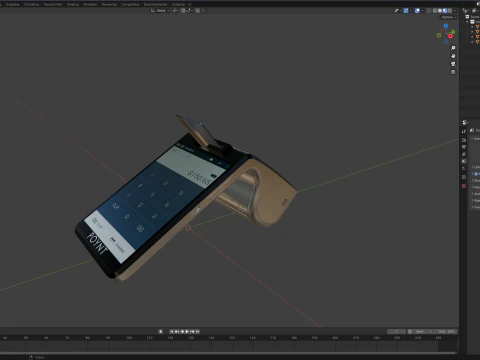Jump to next keyframe

pyautogui.click(x=192, y=331)
